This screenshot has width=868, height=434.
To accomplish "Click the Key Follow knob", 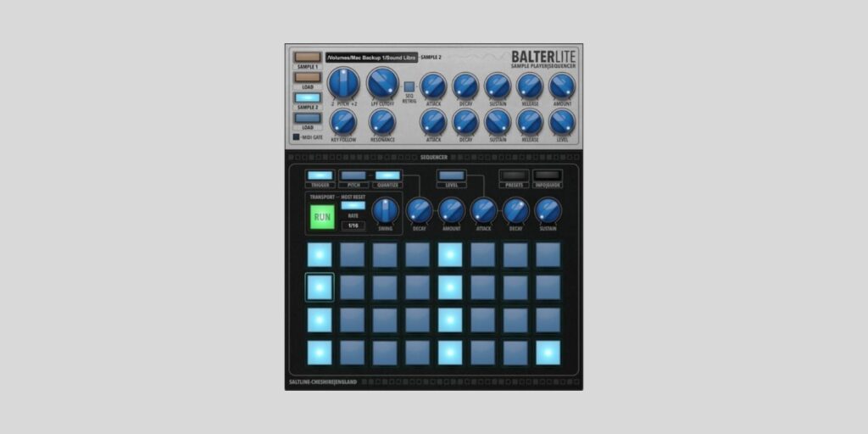I will click(x=343, y=122).
